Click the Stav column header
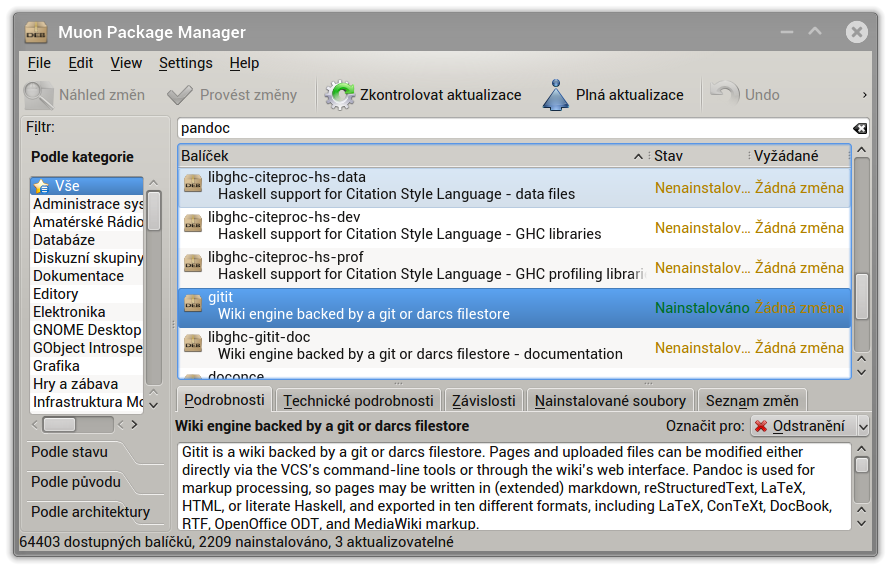 [x=700, y=156]
